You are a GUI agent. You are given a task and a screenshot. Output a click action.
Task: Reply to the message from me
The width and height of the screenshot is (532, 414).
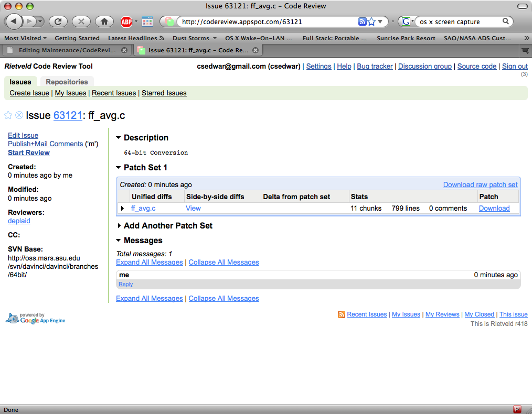pos(125,284)
